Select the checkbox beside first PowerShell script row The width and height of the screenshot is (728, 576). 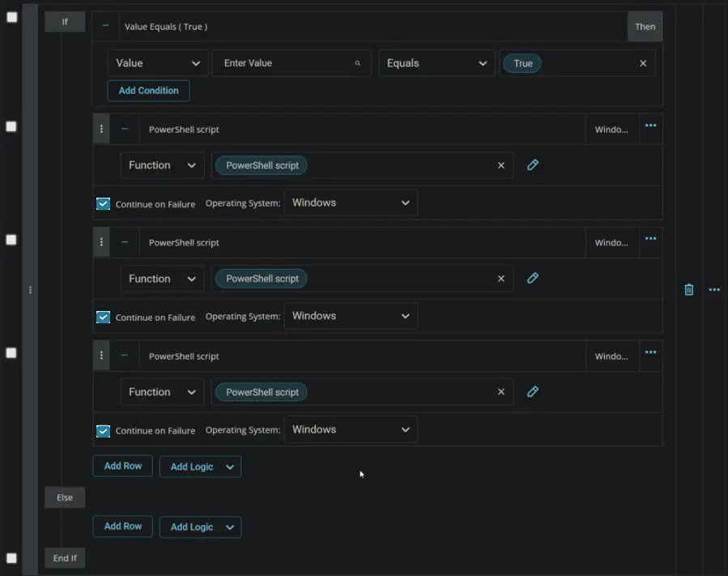click(11, 126)
